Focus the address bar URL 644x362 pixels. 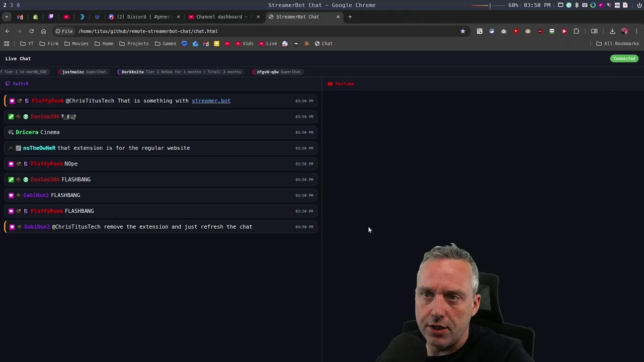(148, 31)
